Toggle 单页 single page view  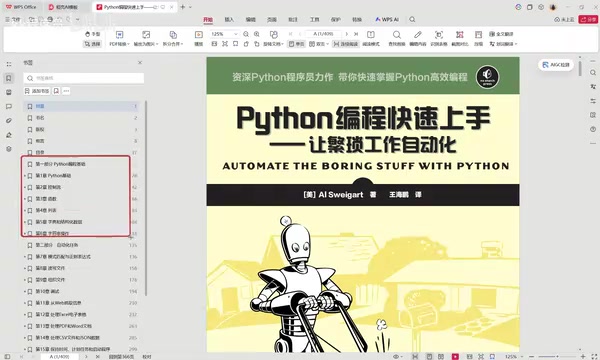297,44
